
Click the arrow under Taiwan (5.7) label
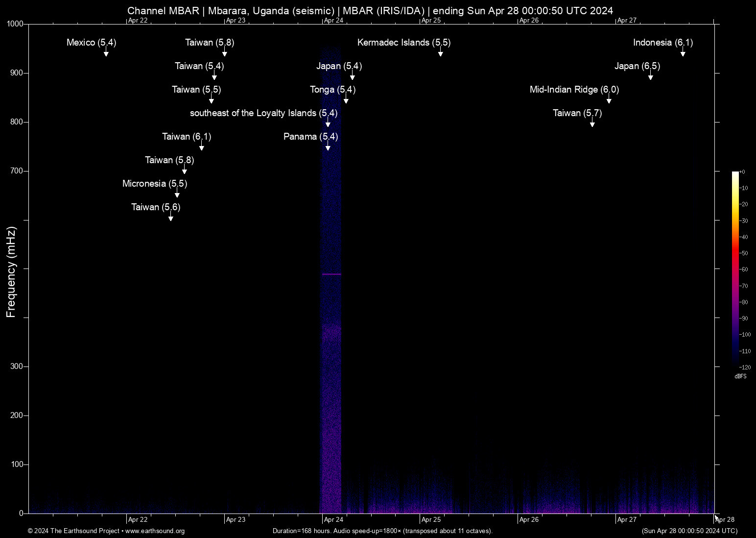pyautogui.click(x=592, y=123)
